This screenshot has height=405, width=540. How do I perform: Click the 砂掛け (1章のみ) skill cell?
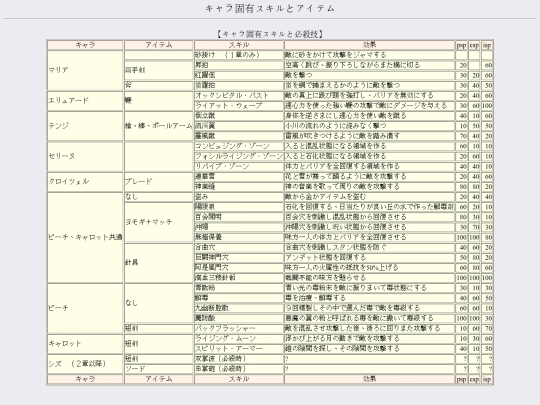pos(239,55)
